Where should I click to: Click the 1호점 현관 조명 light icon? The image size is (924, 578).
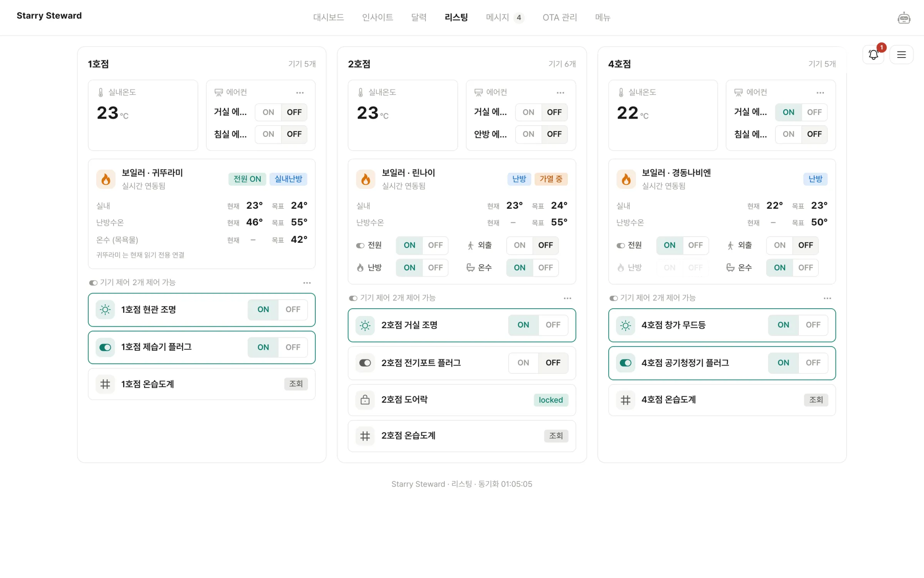105,309
